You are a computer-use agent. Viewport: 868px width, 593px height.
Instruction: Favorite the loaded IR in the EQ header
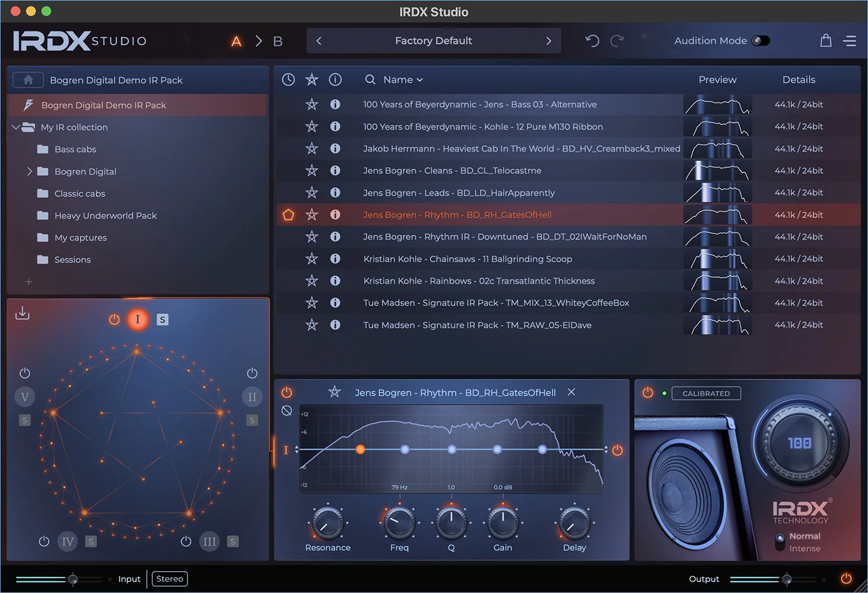point(334,392)
